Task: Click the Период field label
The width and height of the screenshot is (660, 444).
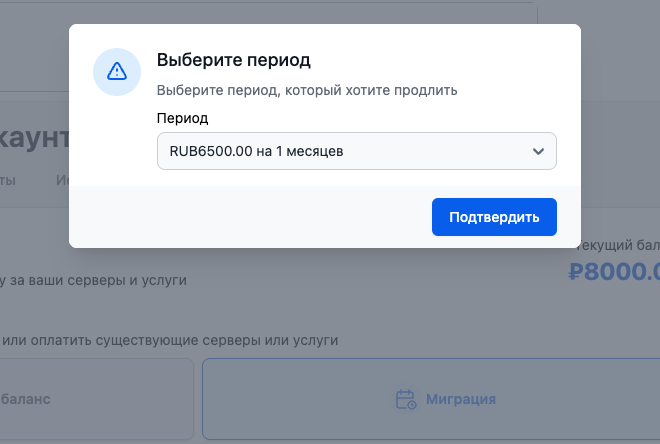Action: click(183, 118)
